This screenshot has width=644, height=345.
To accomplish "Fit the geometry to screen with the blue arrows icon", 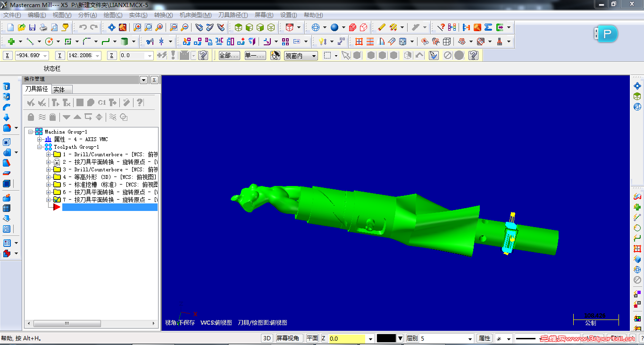I will [112, 27].
